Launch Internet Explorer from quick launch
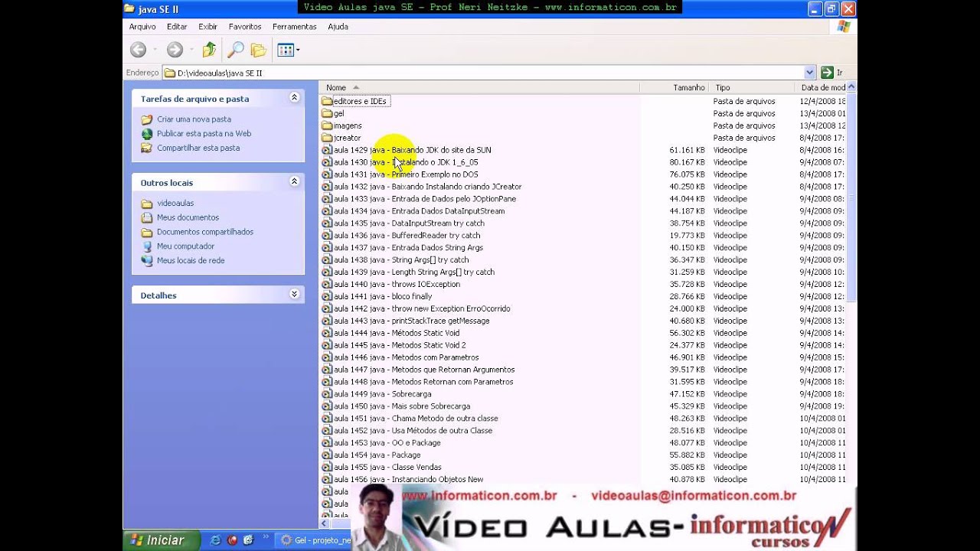 [215, 540]
